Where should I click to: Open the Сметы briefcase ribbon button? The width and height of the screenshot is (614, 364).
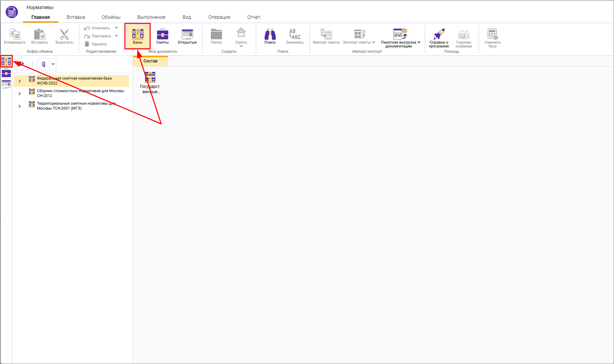pos(162,36)
